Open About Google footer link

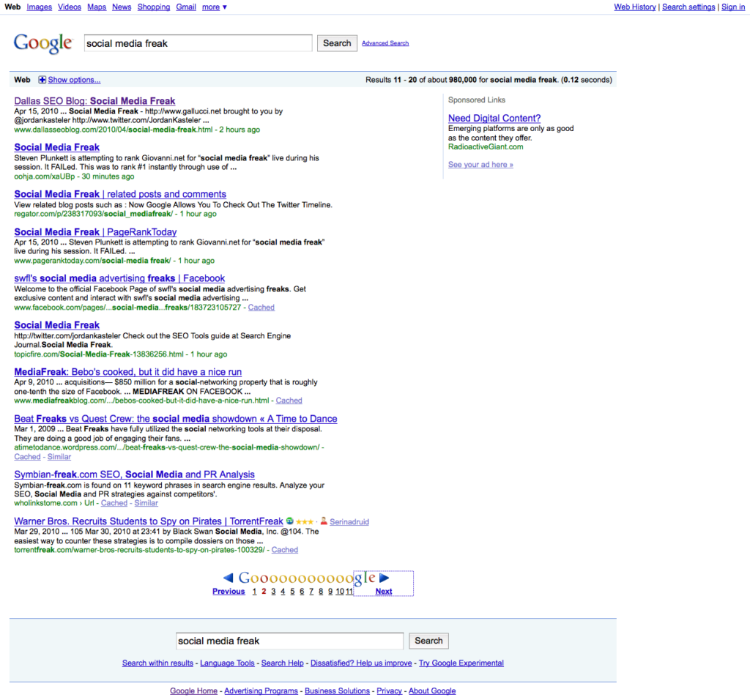click(x=432, y=691)
